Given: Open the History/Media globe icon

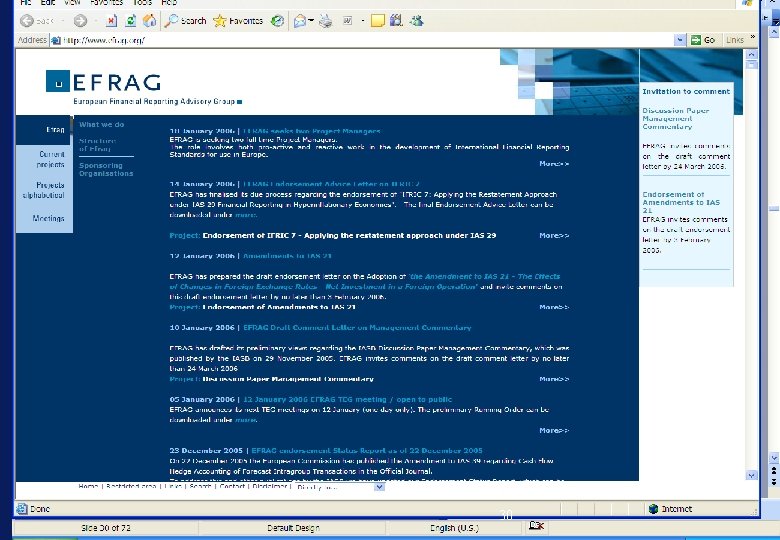Looking at the screenshot, I should click(277, 21).
